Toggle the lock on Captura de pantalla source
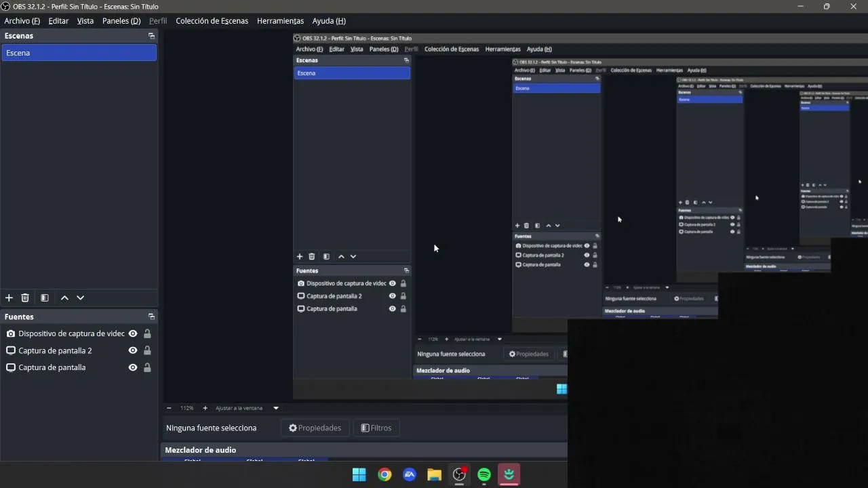The image size is (868, 488). tap(147, 367)
